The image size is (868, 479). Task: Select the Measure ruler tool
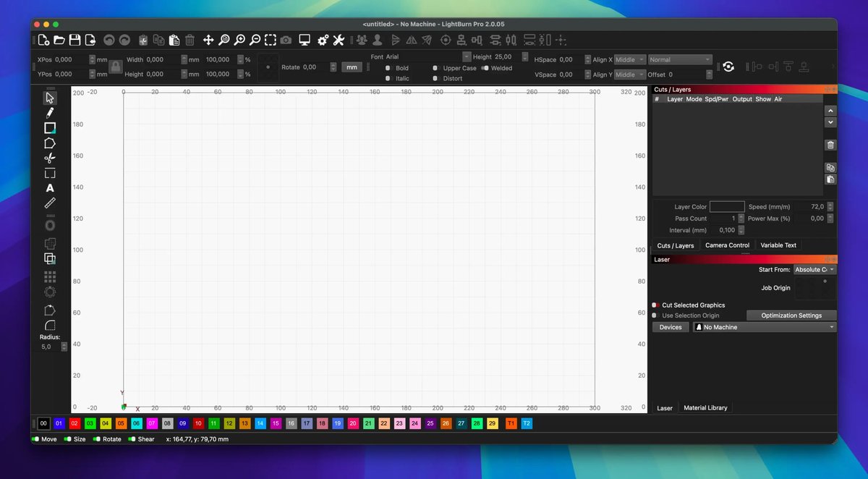[50, 203]
